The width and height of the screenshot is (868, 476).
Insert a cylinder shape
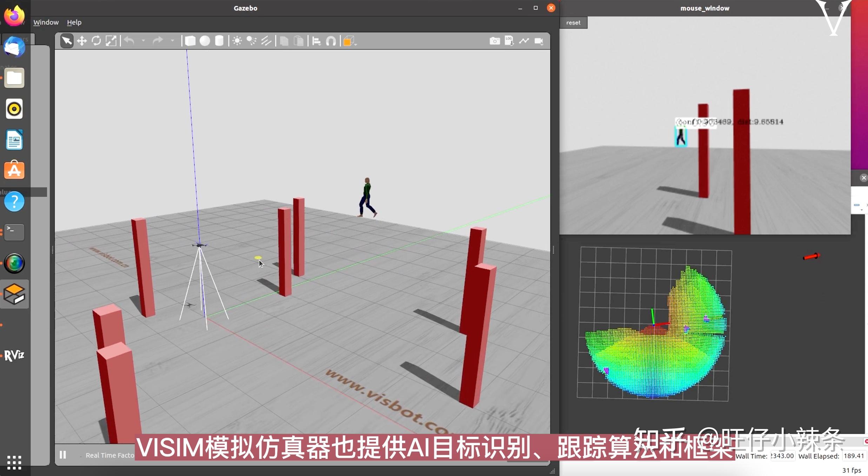click(x=219, y=41)
